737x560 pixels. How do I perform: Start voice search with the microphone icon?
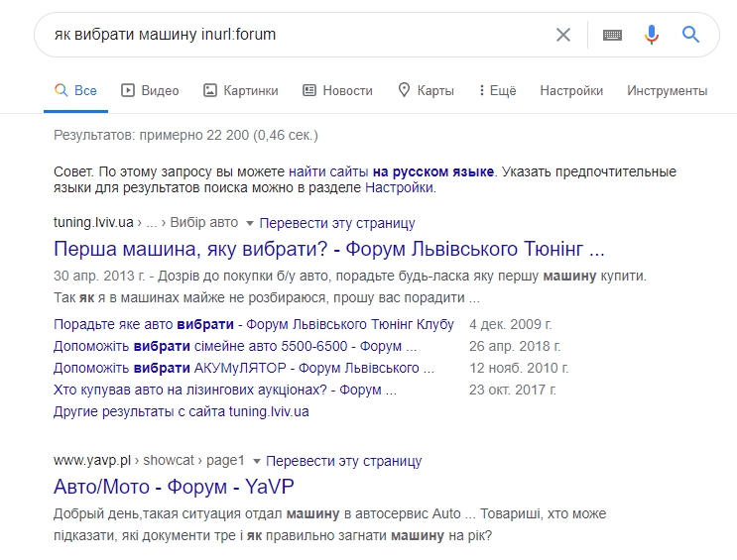tap(652, 35)
